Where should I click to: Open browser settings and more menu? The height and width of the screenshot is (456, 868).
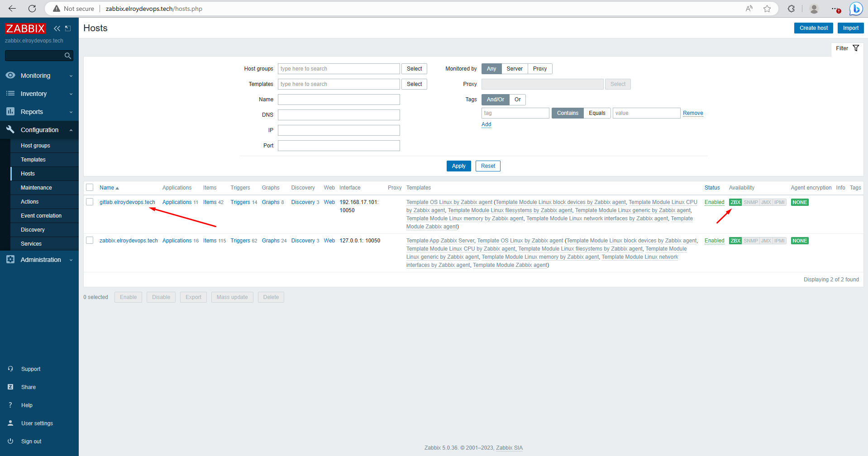click(x=835, y=9)
